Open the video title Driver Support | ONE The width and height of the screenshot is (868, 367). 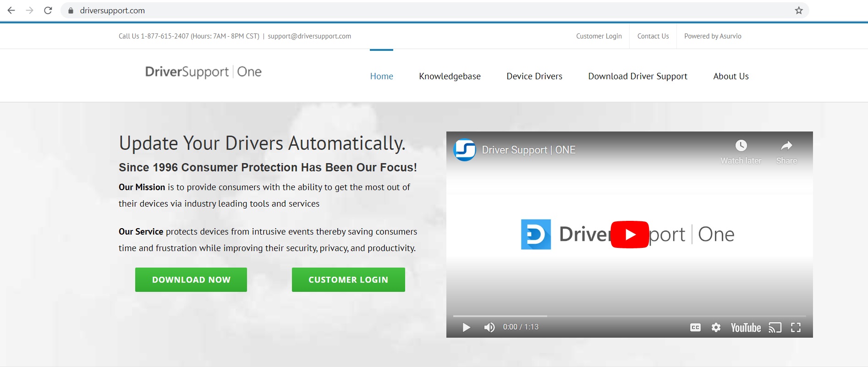coord(528,150)
